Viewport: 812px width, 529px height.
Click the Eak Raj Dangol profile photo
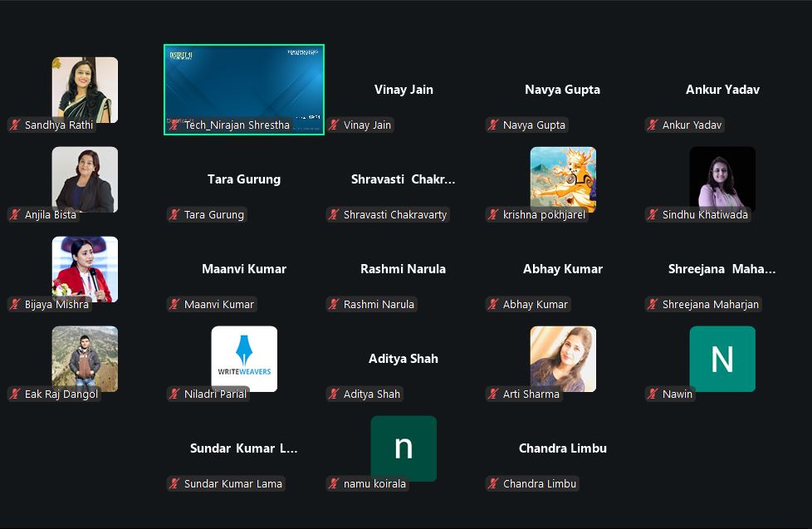[85, 358]
